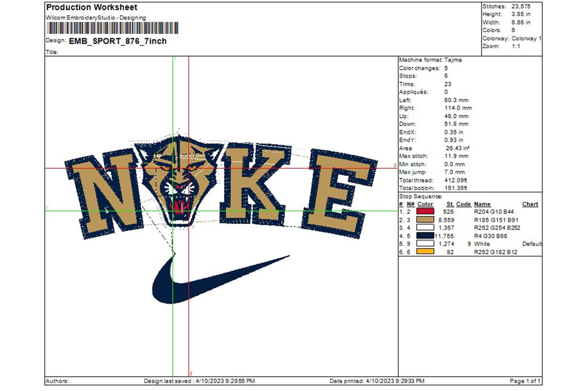Image resolution: width=588 pixels, height=391 pixels.
Task: Click the "Stops:" label
Action: [x=408, y=76]
